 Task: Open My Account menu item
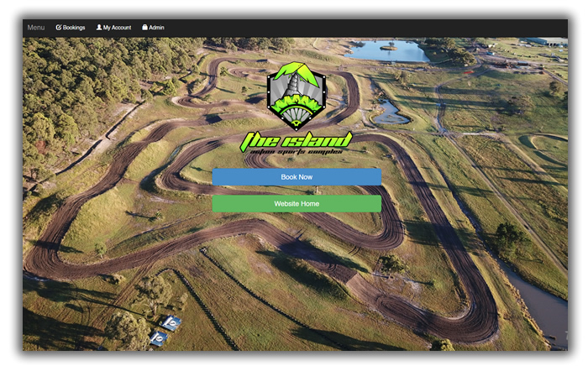tap(114, 28)
